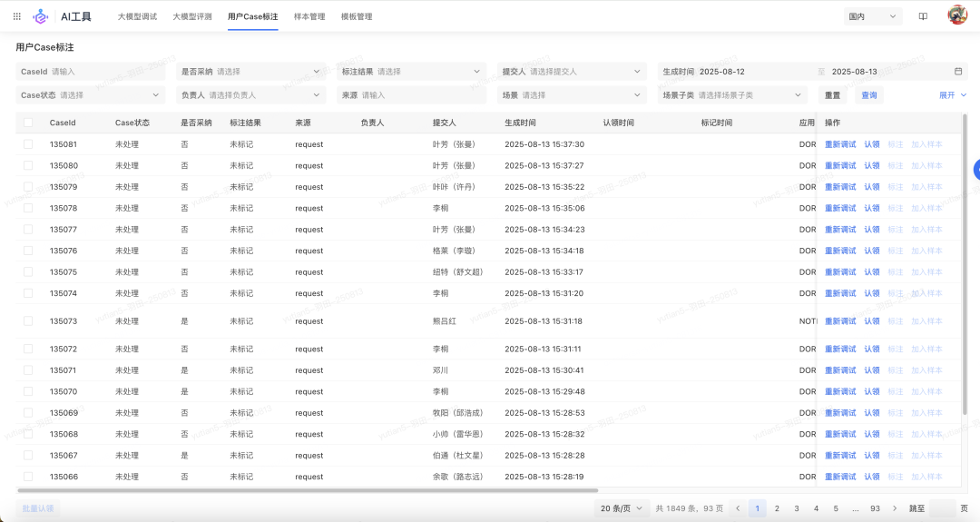
Task: Select checkbox for case 135071
Action: (28, 370)
